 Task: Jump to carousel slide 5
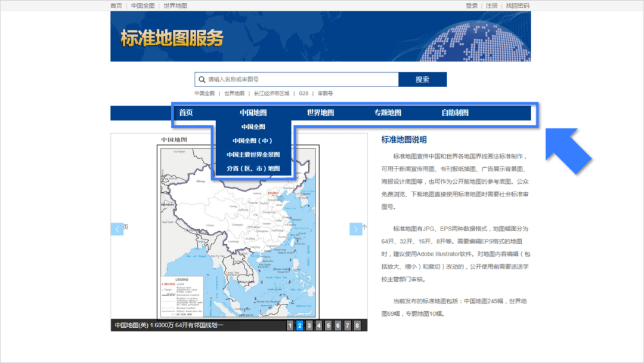click(328, 325)
